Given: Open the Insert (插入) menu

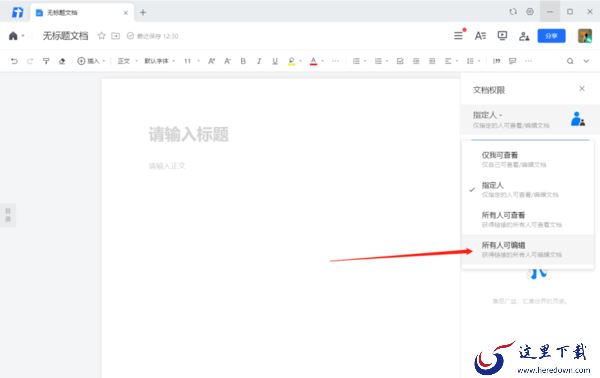Looking at the screenshot, I should point(91,61).
